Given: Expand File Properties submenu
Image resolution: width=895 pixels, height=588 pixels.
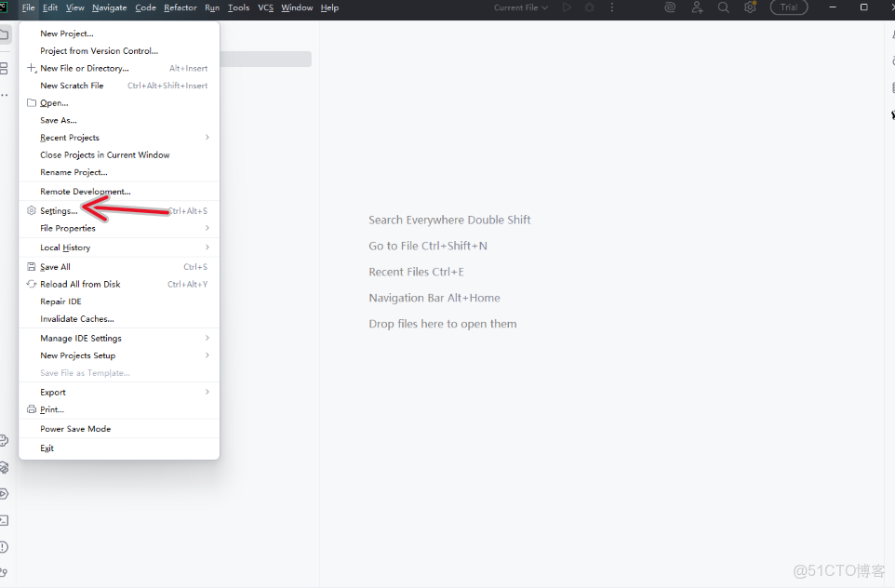Looking at the screenshot, I should [119, 228].
